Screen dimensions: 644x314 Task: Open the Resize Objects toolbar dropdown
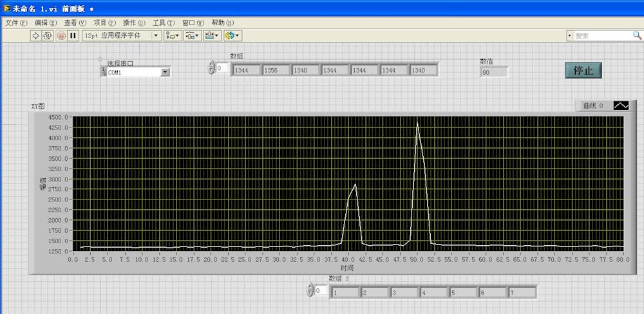[x=212, y=35]
